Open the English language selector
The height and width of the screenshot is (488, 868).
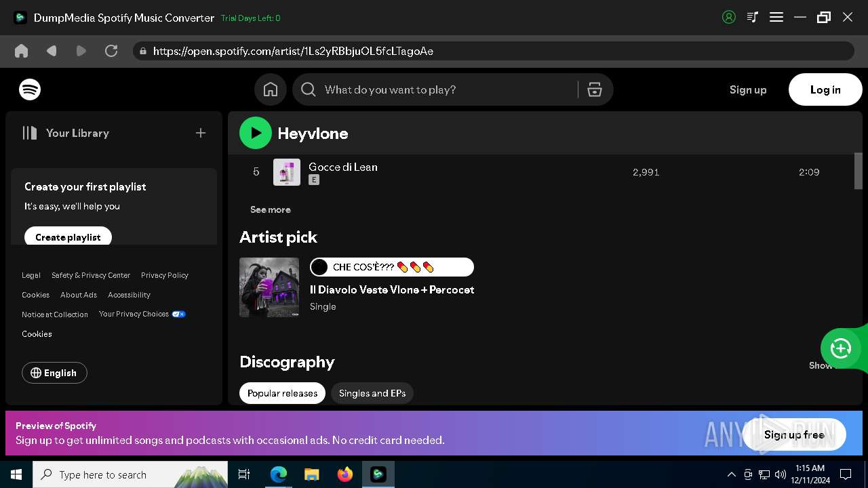coord(54,373)
